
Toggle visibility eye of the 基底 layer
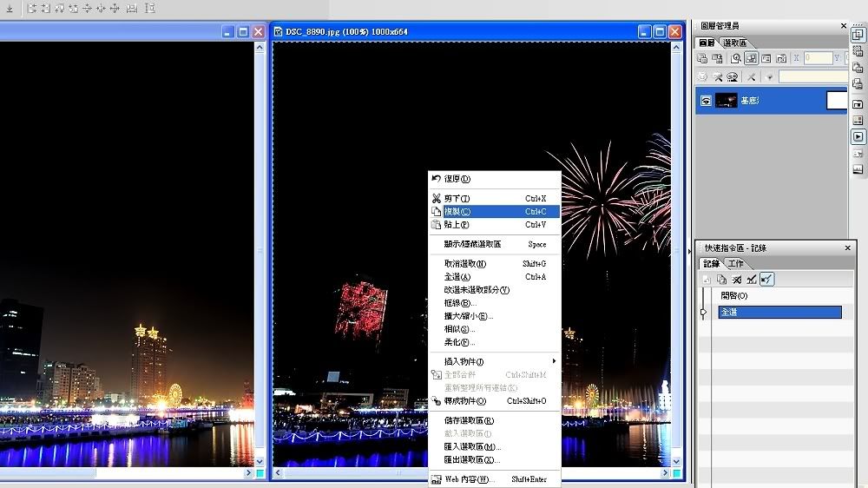(x=706, y=101)
